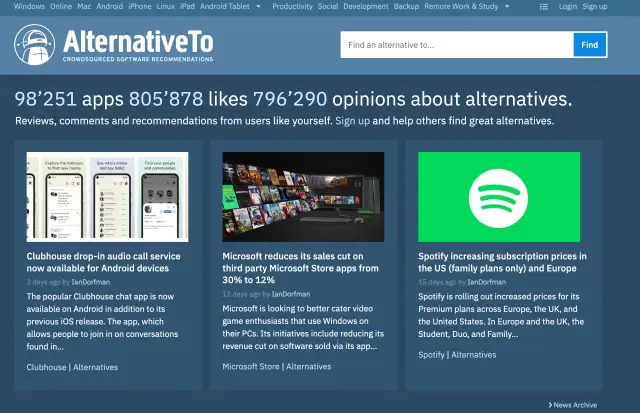Image resolution: width=640 pixels, height=413 pixels.
Task: Click the AlternativeTo robot logo icon
Action: (34, 44)
